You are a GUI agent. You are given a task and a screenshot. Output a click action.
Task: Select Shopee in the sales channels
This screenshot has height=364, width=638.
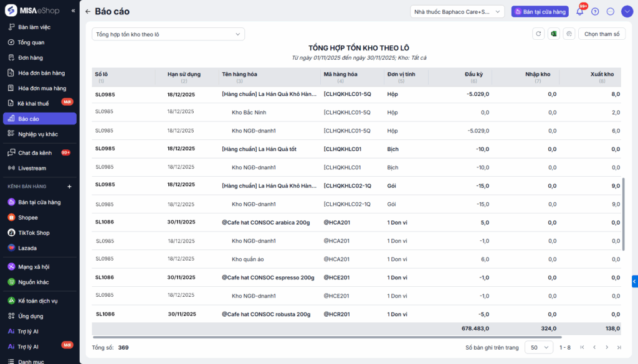(x=27, y=218)
